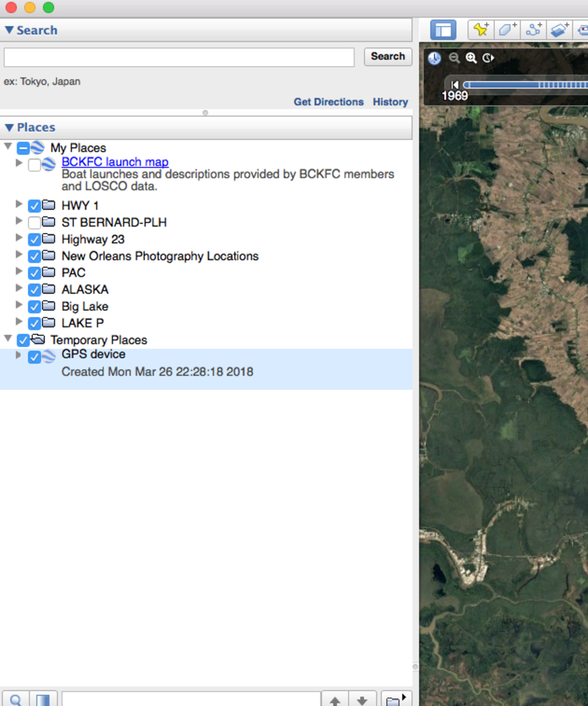Add a path from the toolbar
Screen dimensions: 588x706
pos(533,30)
